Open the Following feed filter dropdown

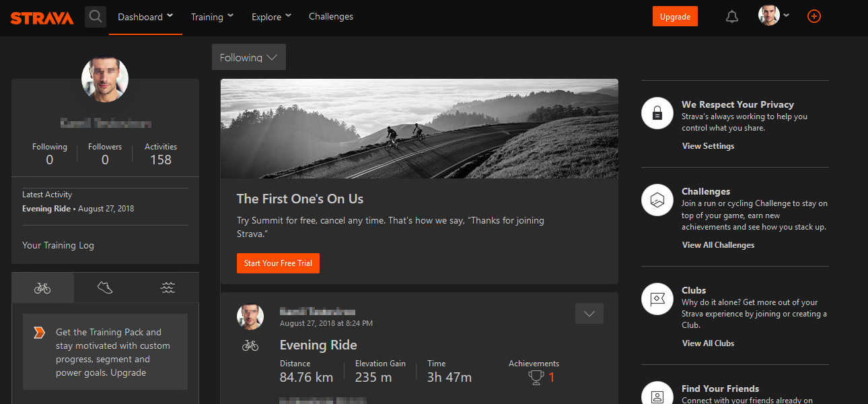pyautogui.click(x=248, y=57)
